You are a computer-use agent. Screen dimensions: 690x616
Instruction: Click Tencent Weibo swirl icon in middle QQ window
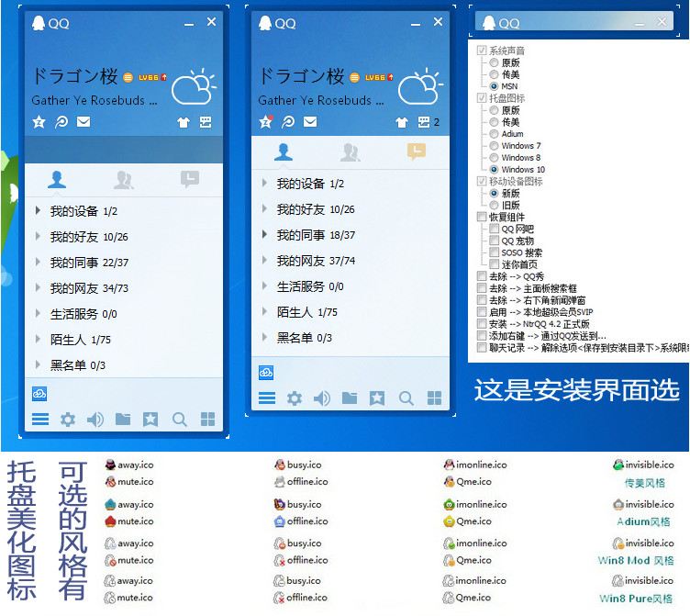click(x=288, y=121)
